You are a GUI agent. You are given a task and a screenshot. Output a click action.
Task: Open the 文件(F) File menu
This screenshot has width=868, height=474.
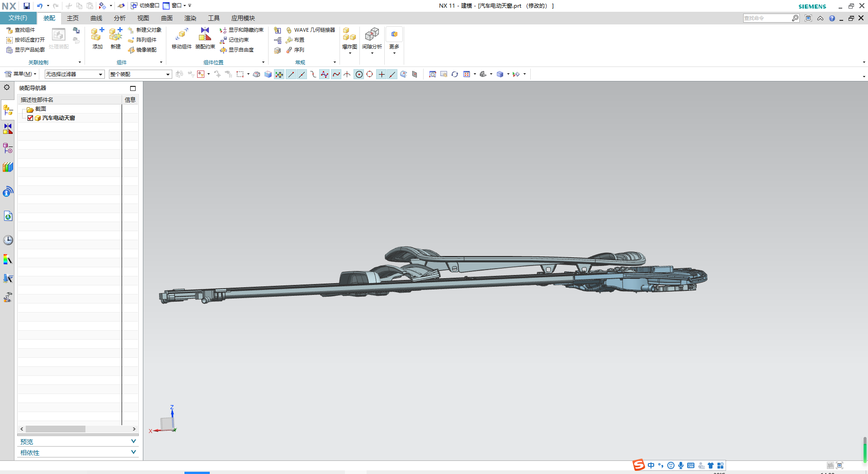tap(18, 18)
